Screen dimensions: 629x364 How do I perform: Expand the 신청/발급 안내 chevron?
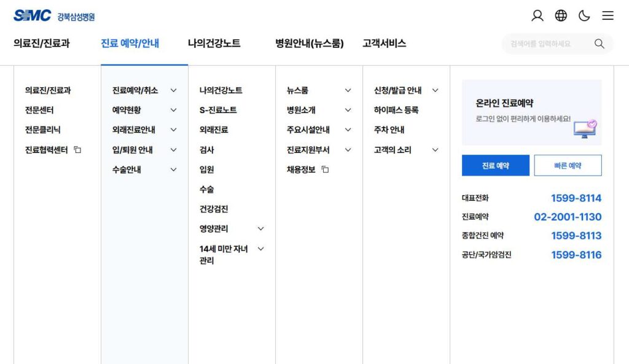[x=436, y=90]
